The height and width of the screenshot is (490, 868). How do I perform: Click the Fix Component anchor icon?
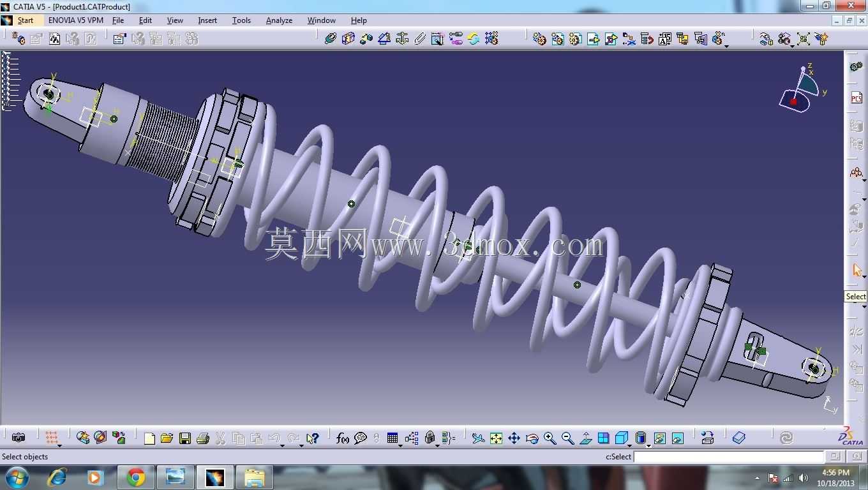(401, 38)
